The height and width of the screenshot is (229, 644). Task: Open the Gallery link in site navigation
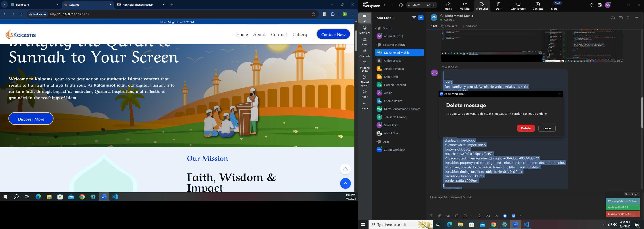pyautogui.click(x=299, y=34)
